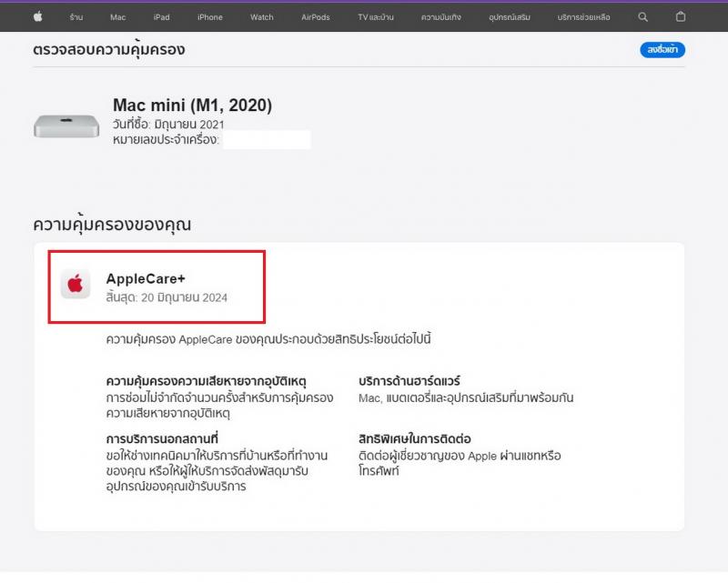This screenshot has height=583, width=728.
Task: Click the red AppleCare+ logo icon
Action: (x=76, y=284)
